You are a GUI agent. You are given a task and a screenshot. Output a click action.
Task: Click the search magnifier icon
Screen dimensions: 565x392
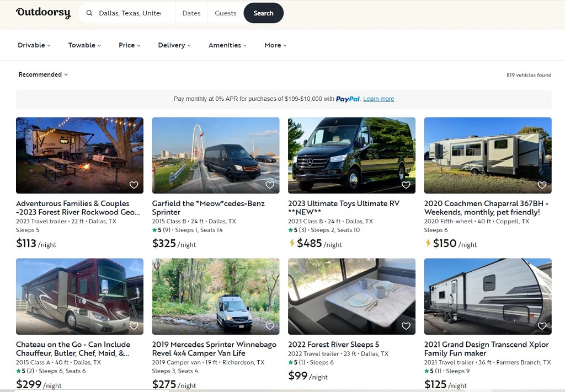(89, 13)
